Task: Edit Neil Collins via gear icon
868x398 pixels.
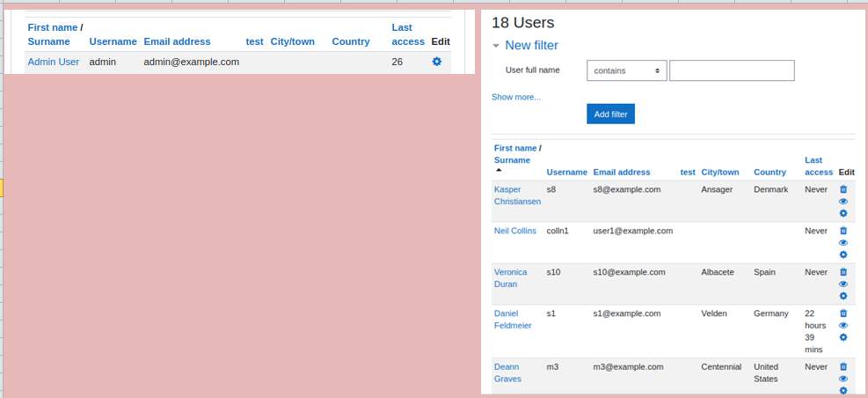Action: click(843, 255)
